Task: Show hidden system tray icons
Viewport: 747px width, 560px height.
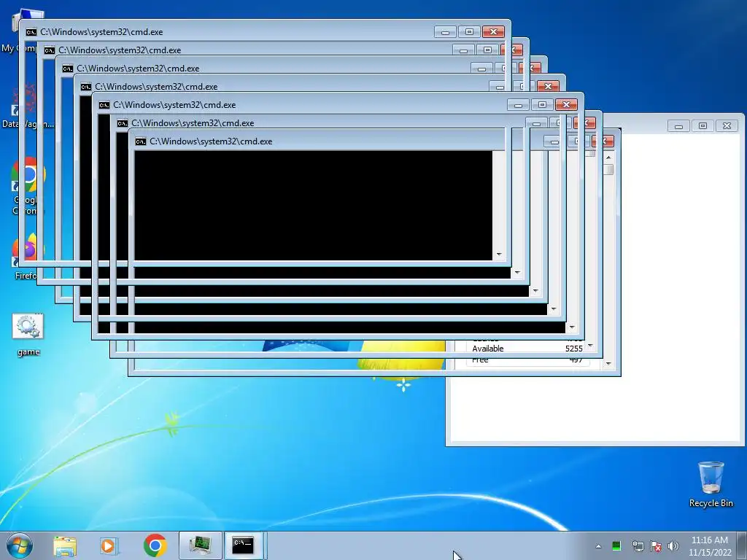Action: 598,546
